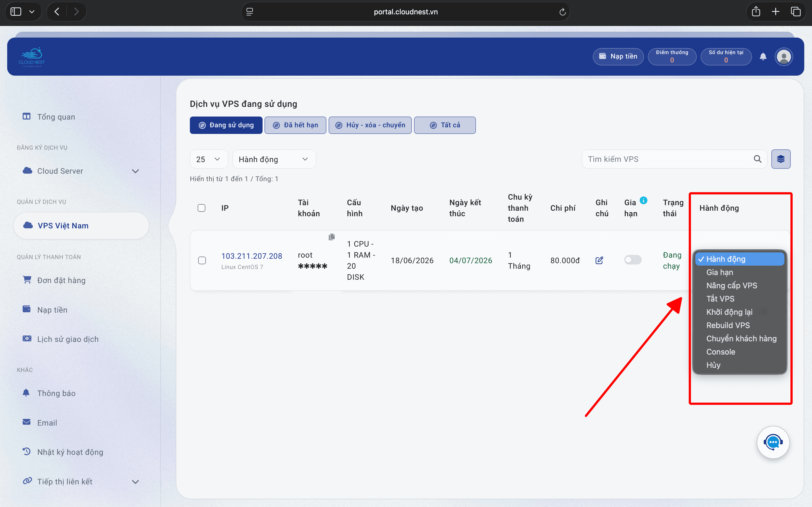Viewport: 812px width, 507px height.
Task: Open VPS Việt Nam in sidebar
Action: pos(81,226)
